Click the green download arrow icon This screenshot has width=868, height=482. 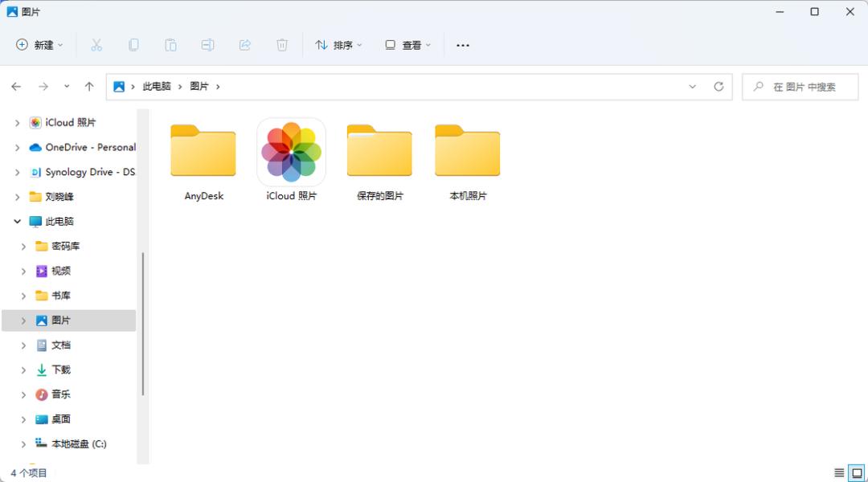pyautogui.click(x=42, y=370)
